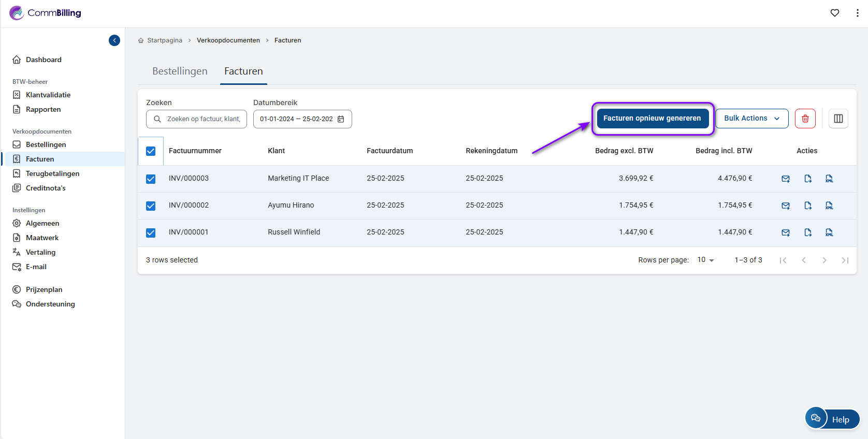Untick checkbox for Russell Winfield invoice
The image size is (868, 439).
point(151,233)
